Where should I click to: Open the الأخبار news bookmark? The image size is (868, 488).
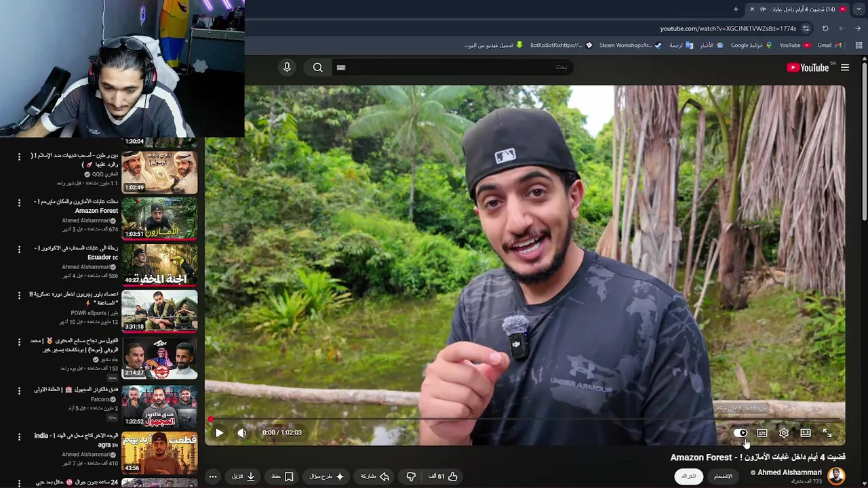(711, 45)
